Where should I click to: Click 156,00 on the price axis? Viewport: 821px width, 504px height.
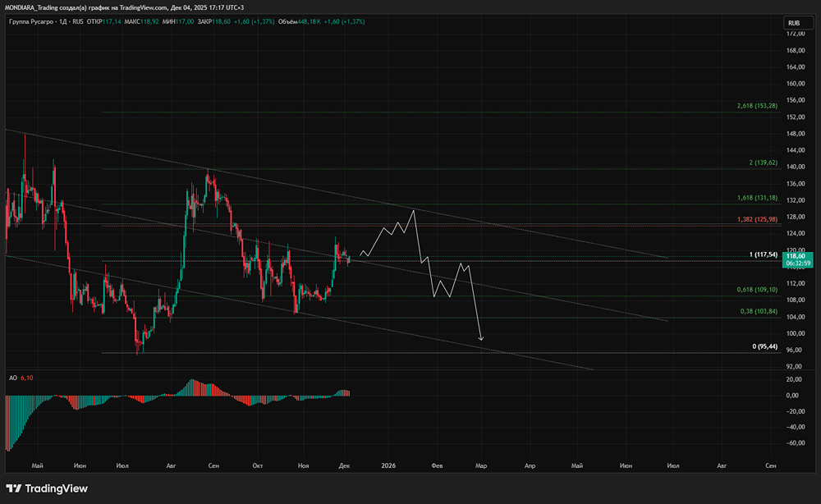(796, 100)
